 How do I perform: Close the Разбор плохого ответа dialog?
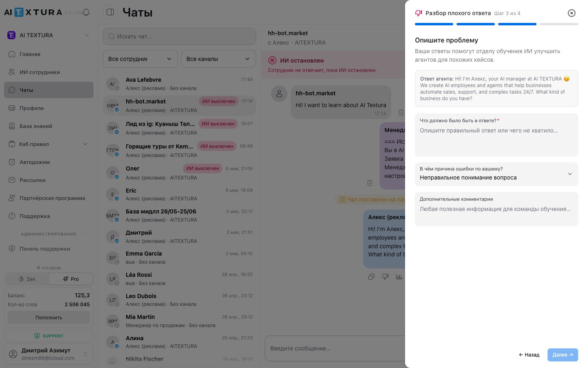click(572, 13)
